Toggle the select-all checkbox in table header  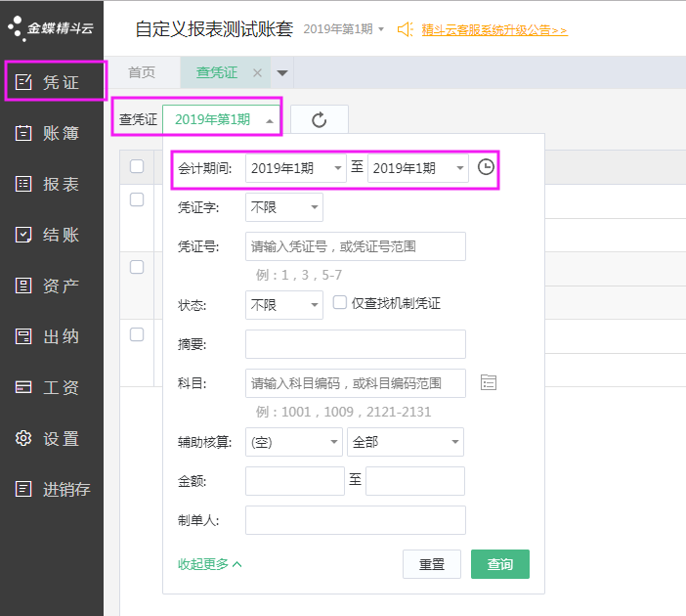(x=137, y=166)
